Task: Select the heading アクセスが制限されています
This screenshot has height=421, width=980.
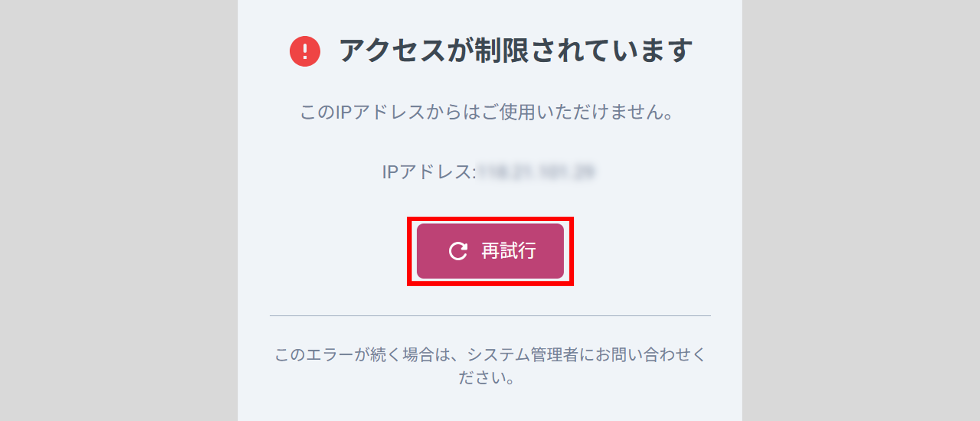Action: (515, 50)
